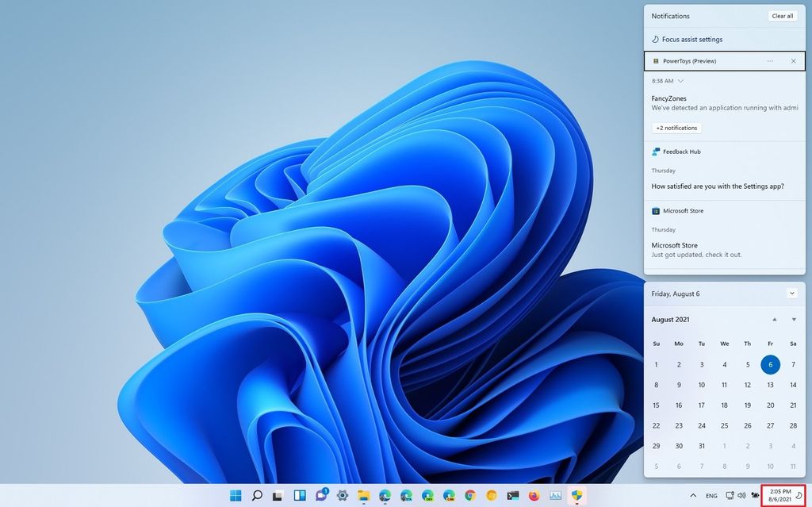Launch Microsoft Edge Dev from the taskbar
This screenshot has width=812, height=507.
[x=426, y=495]
